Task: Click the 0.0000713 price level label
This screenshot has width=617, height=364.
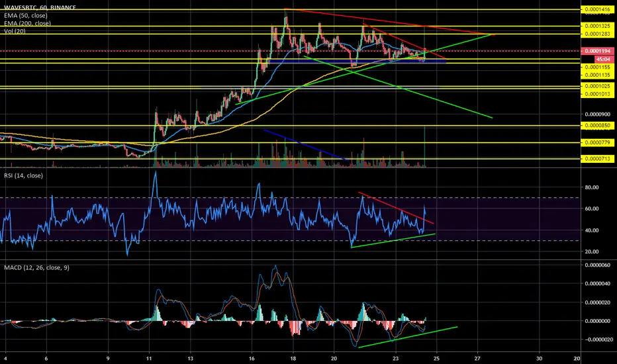Action: [597, 159]
